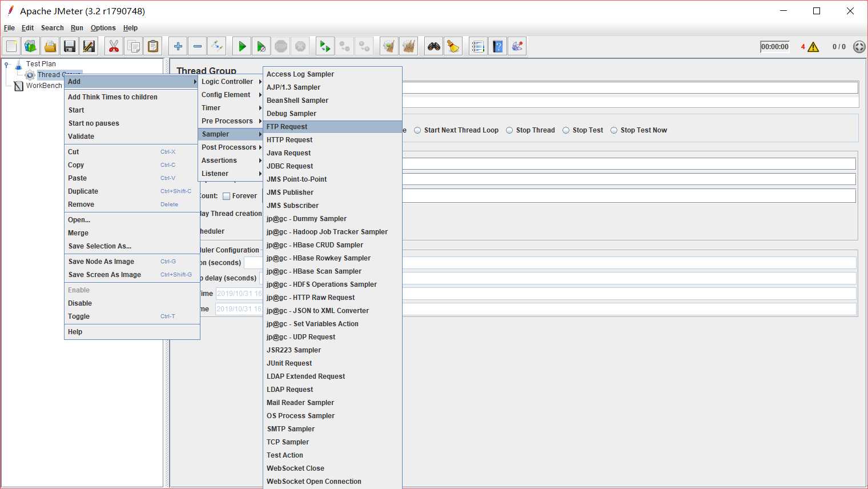Select jp@gc - Dummy Sampler entry
868x489 pixels.
(x=333, y=219)
